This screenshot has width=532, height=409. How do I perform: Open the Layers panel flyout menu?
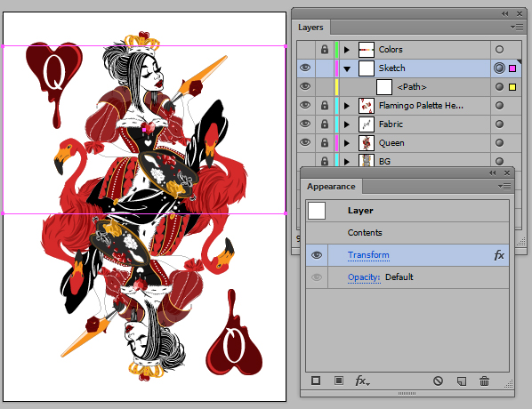517,28
